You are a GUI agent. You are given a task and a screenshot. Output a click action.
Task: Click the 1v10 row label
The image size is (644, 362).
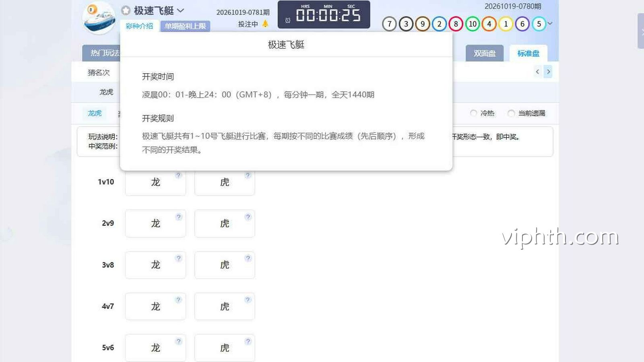[106, 182]
